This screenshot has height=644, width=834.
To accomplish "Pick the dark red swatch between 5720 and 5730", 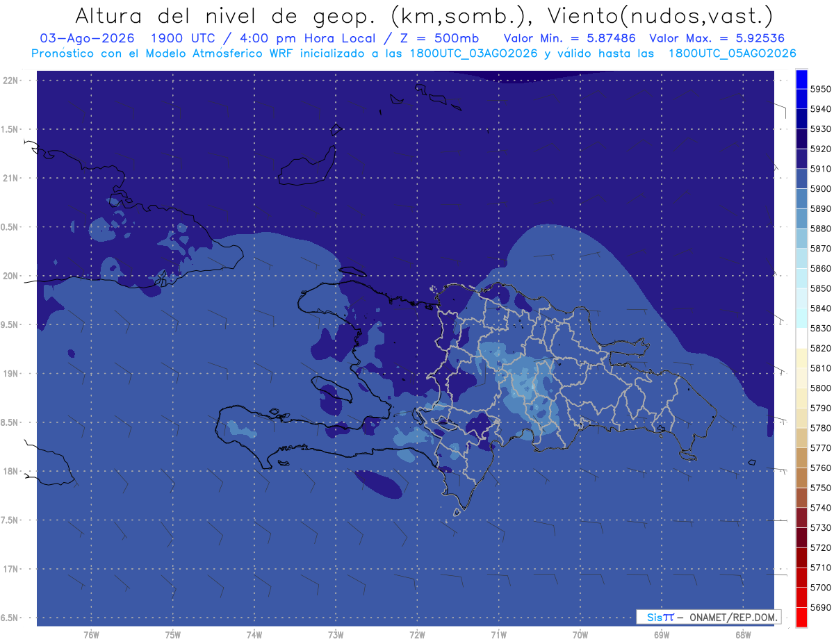I will [801, 538].
